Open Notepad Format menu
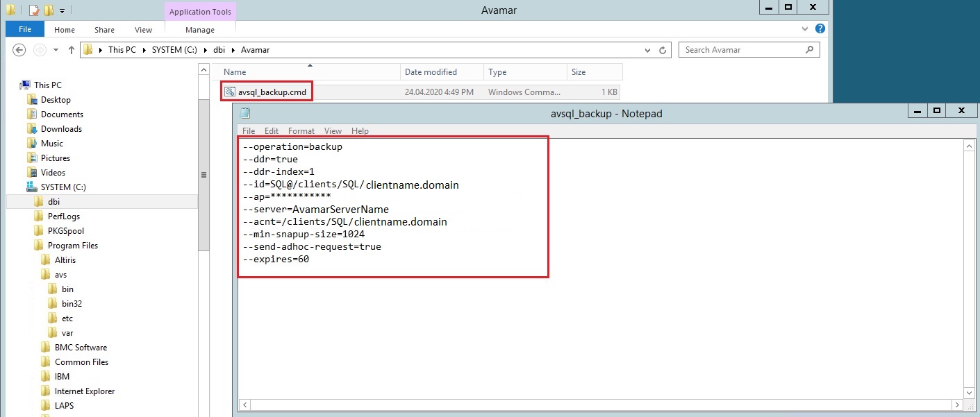This screenshot has height=417, width=980. point(301,130)
